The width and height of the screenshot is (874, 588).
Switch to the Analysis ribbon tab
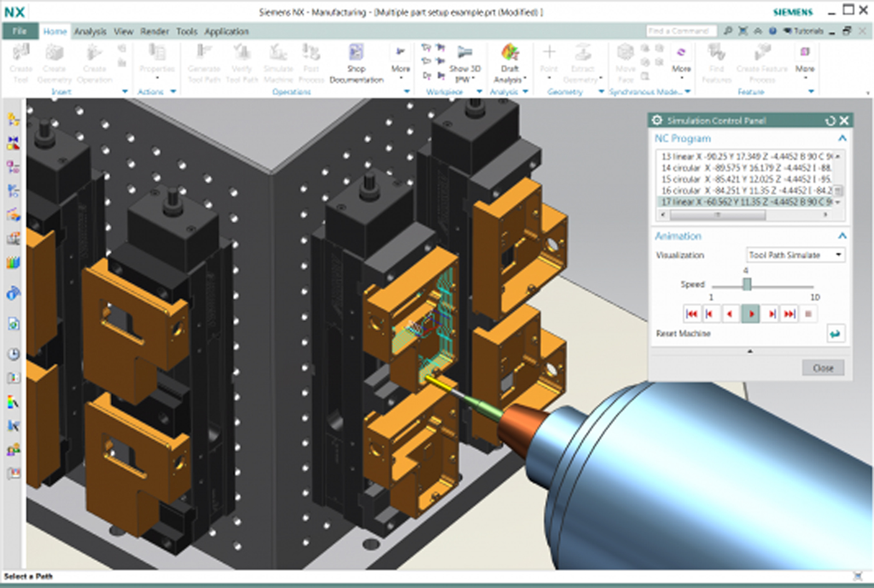pyautogui.click(x=90, y=31)
